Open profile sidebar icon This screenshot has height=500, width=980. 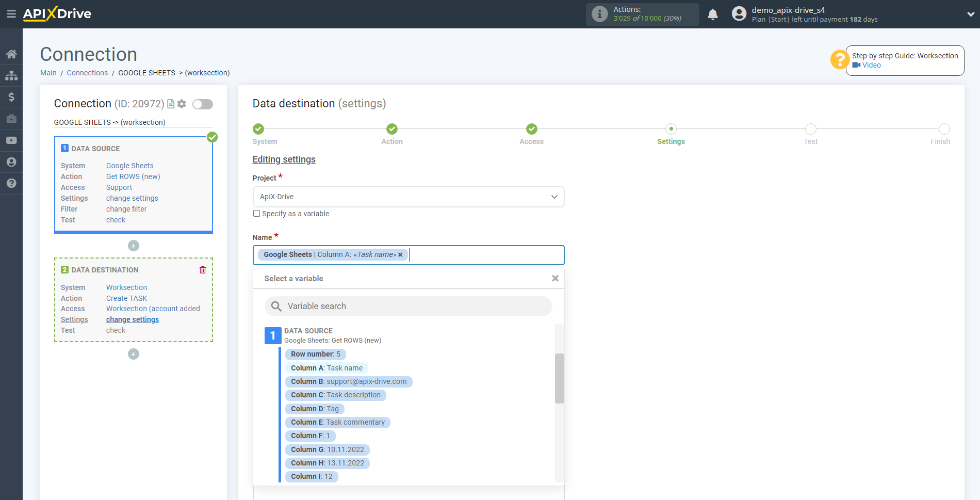(11, 162)
